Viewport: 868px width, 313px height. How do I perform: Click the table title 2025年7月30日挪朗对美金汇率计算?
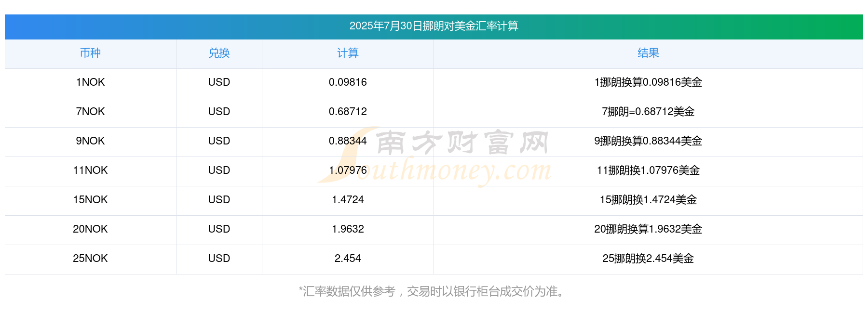coord(434,26)
